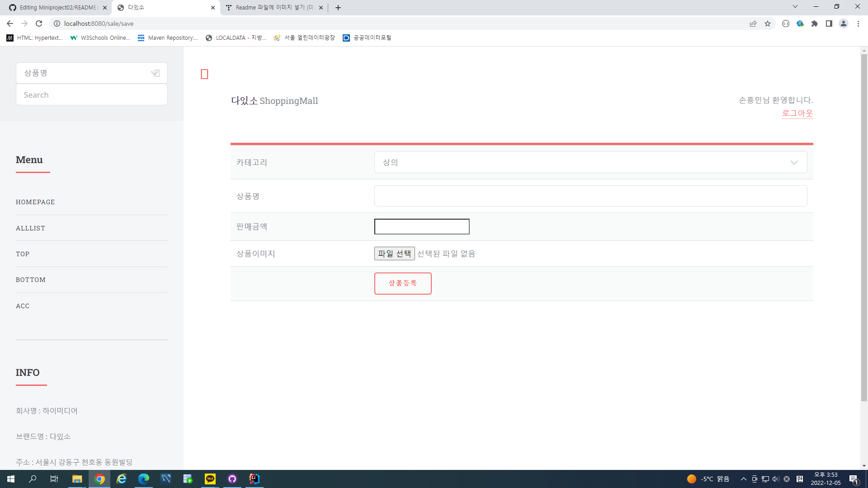868x488 pixels.
Task: Click the clock and date in taskbar
Action: pyautogui.click(x=826, y=479)
